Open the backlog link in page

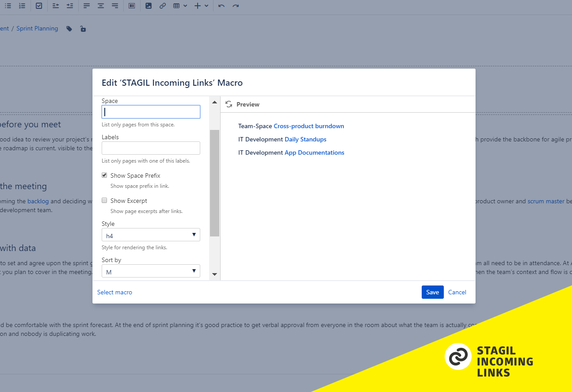point(38,201)
